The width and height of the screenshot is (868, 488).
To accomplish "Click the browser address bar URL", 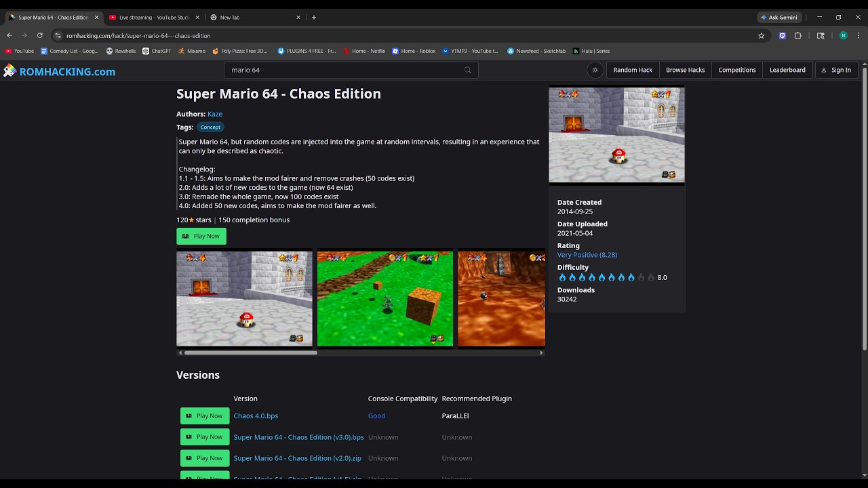I will (138, 35).
